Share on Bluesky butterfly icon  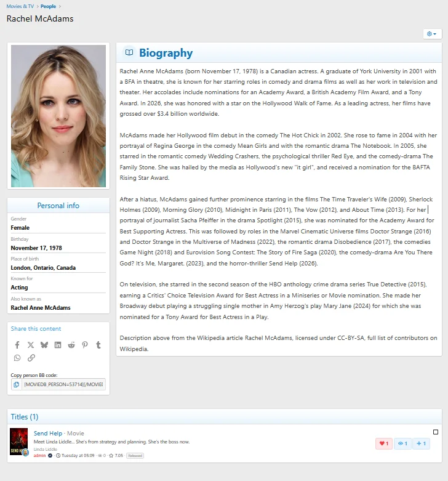[x=44, y=345]
